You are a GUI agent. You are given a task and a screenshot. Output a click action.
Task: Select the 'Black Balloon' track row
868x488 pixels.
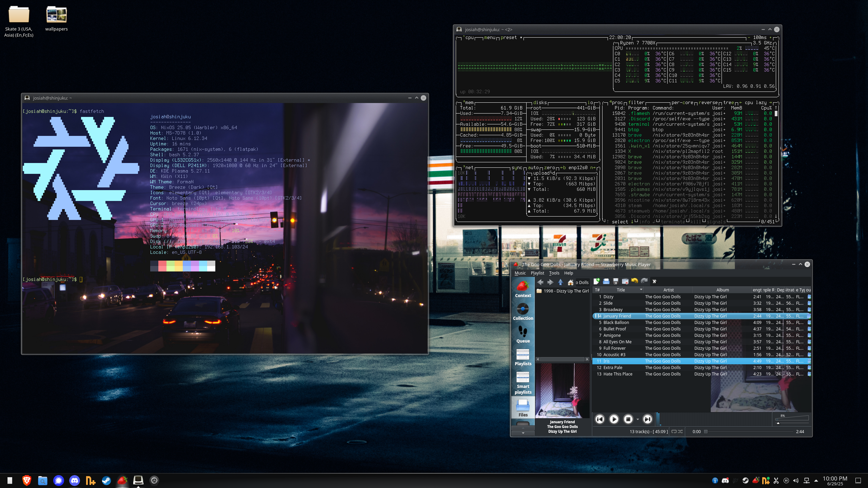702,322
